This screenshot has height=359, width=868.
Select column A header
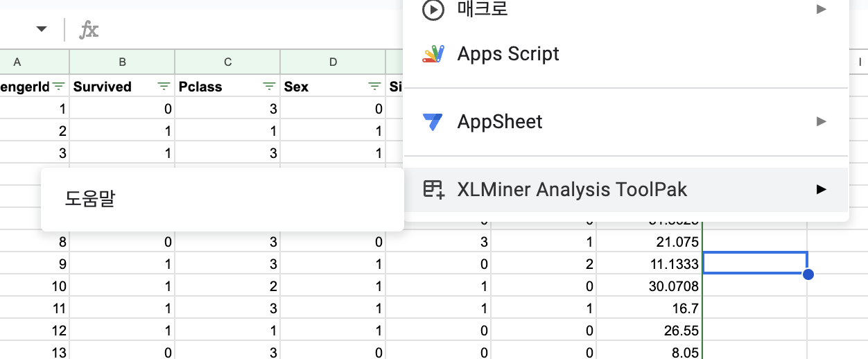click(35, 62)
